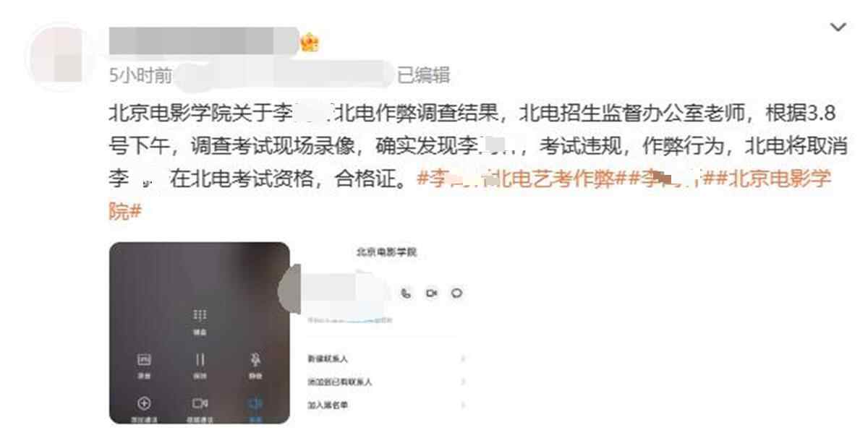The height and width of the screenshot is (438, 868).
Task: Click the message bubble icon beside the contact
Action: (x=457, y=293)
